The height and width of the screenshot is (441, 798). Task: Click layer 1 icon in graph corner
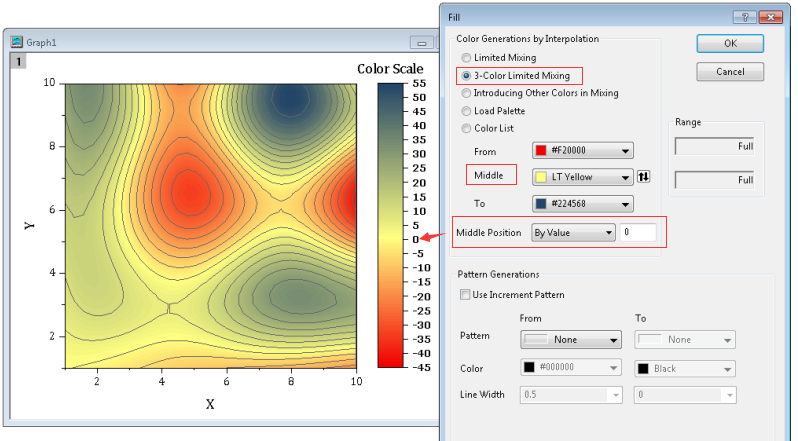click(x=17, y=61)
